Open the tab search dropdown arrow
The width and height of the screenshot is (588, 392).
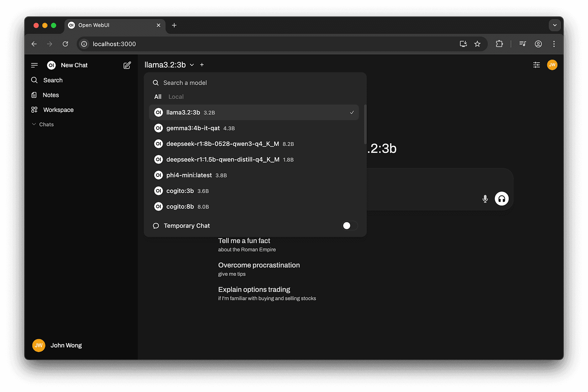(555, 25)
